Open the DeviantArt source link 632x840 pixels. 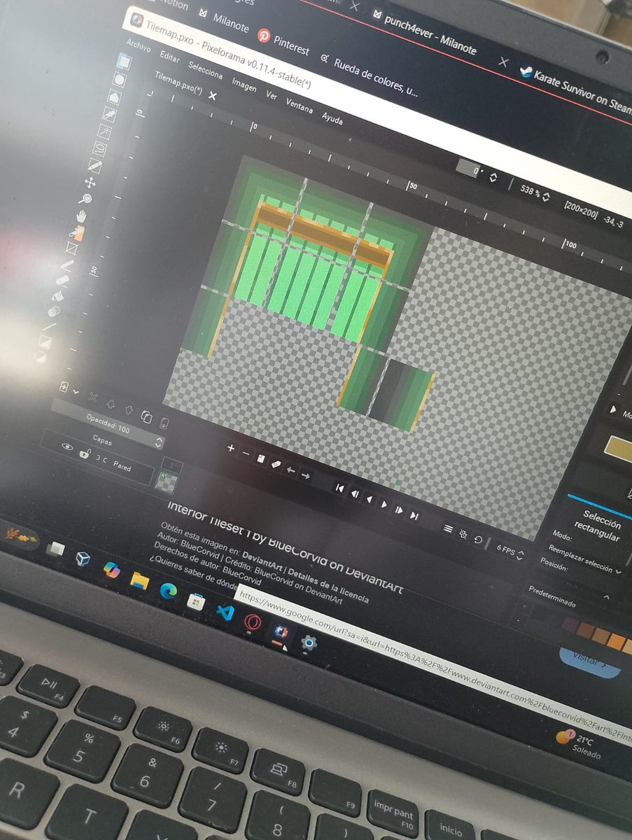[264, 559]
